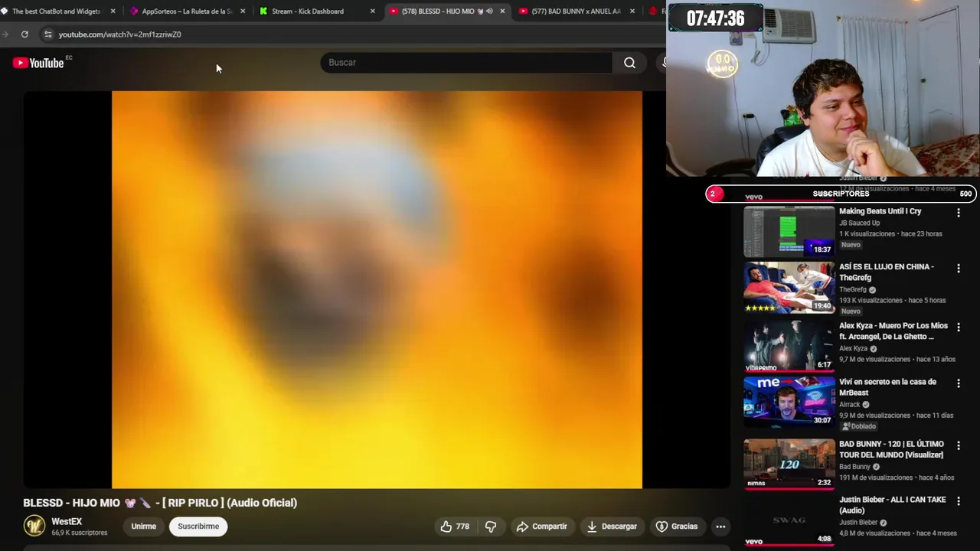Click the BLESSD - HIJO MIO video title
The image size is (980, 551).
pyautogui.click(x=160, y=503)
